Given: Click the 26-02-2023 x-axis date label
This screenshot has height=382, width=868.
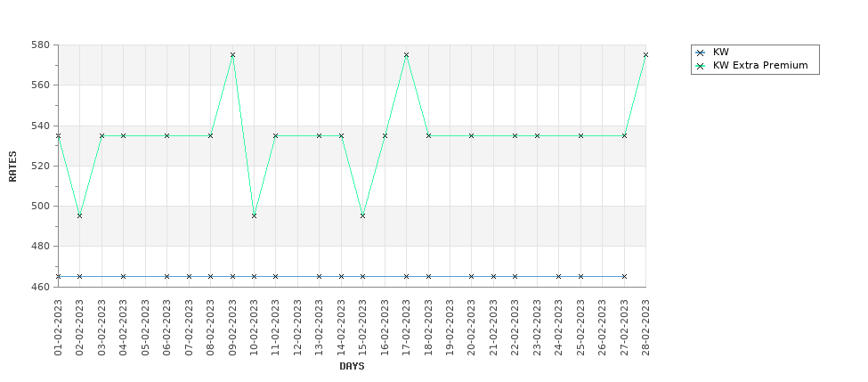Looking at the screenshot, I should (x=603, y=327).
